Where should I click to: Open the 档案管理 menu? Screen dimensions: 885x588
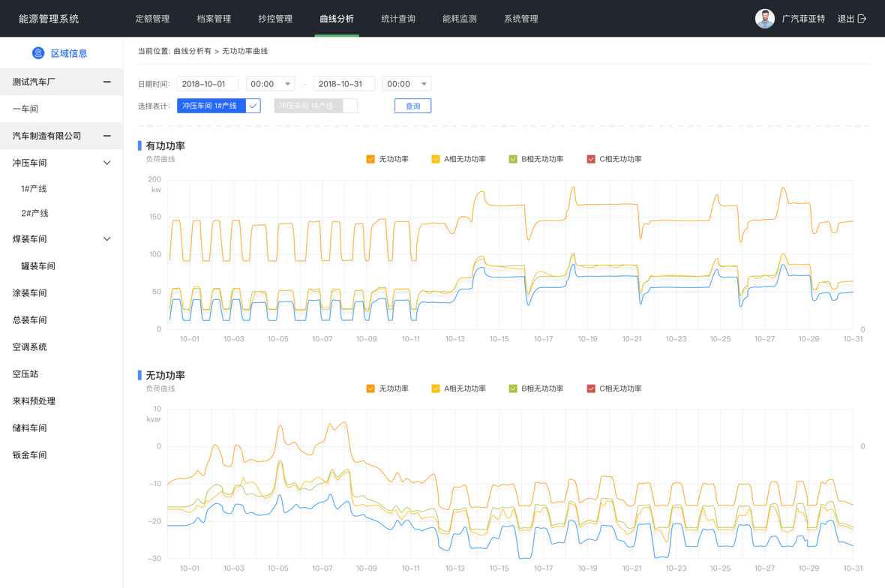(x=214, y=19)
